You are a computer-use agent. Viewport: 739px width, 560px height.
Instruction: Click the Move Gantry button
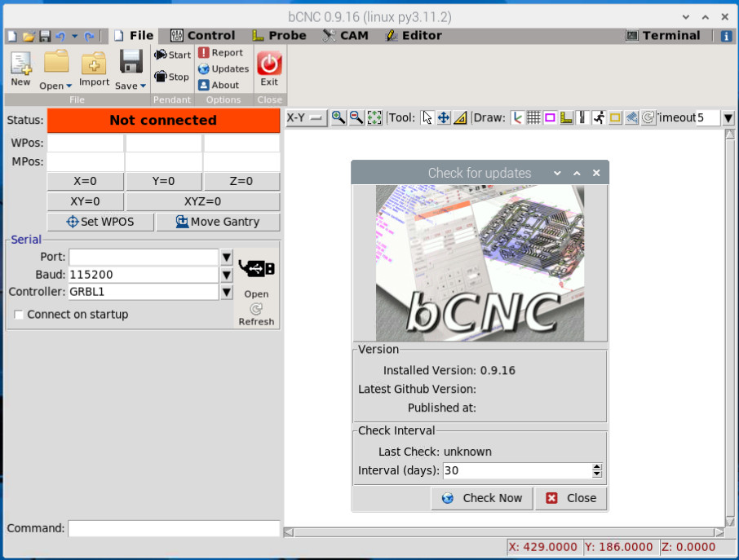[218, 222]
